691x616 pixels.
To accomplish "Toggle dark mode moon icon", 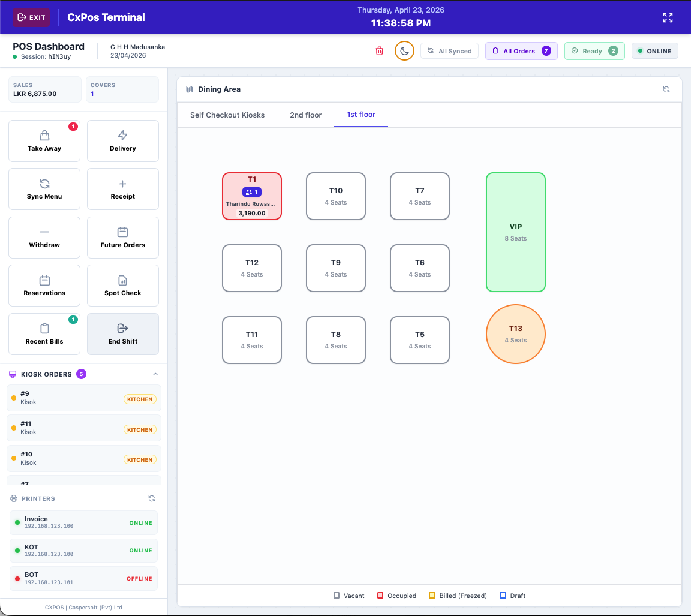I will (x=404, y=50).
